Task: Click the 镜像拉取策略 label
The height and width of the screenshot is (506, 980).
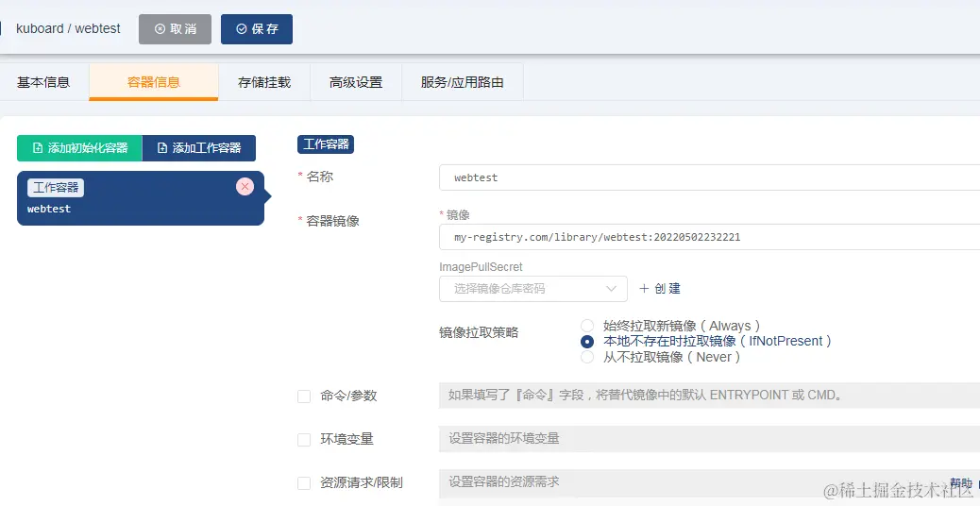Action: tap(479, 333)
